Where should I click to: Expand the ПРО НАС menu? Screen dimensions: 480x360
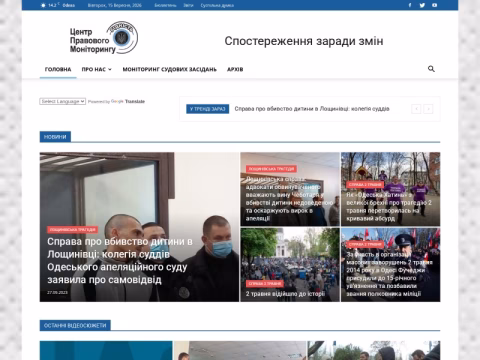(x=96, y=69)
